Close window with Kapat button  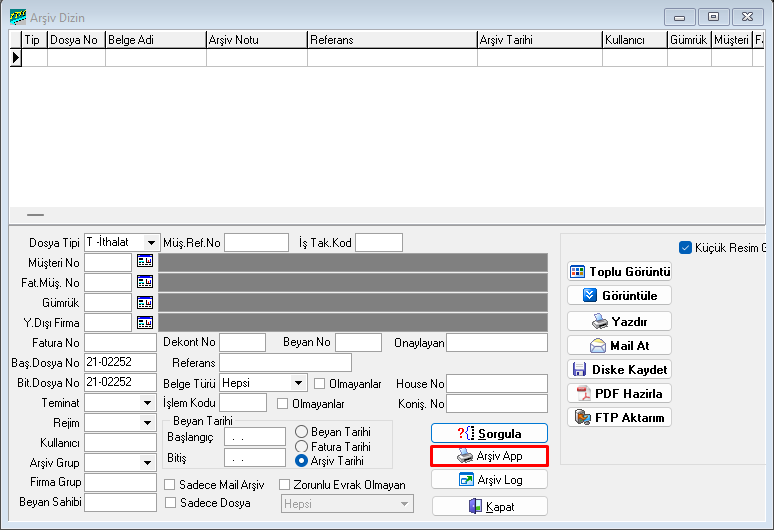coord(490,506)
